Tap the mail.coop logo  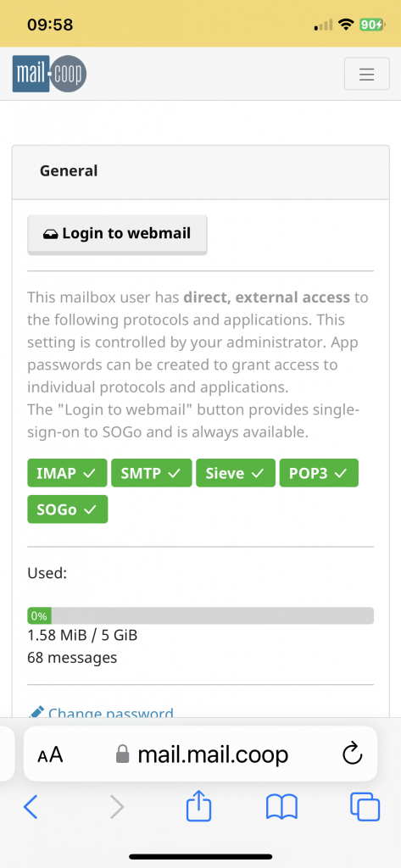coord(49,74)
